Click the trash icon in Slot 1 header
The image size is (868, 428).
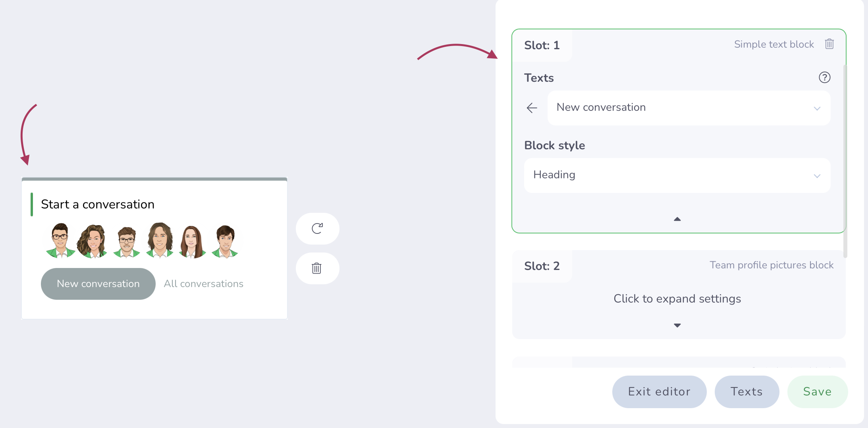coord(829,44)
